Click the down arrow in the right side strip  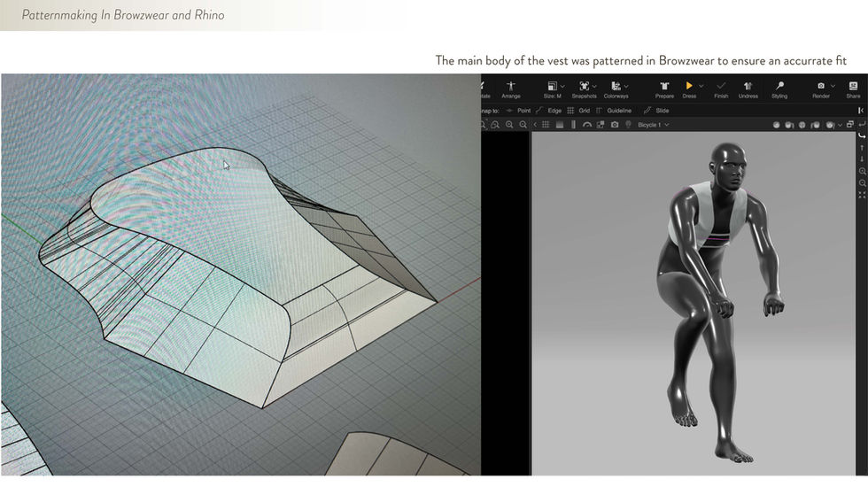[x=862, y=159]
